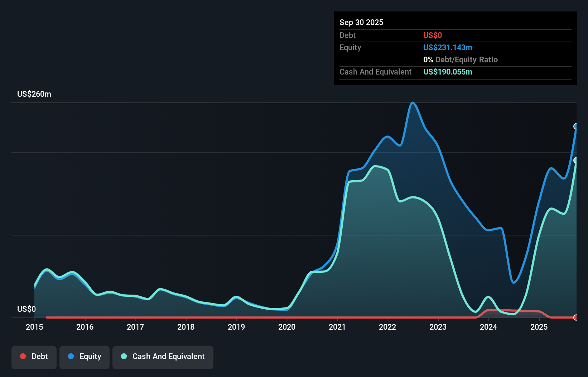The height and width of the screenshot is (377, 588).
Task: Toggle the Cash And Equivalent series visibility
Action: 163,357
